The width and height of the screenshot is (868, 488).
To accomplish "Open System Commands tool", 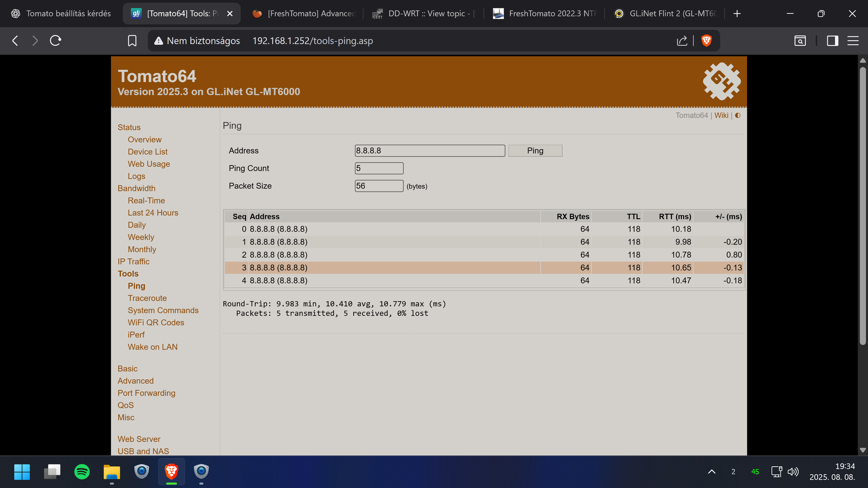I will pos(163,310).
